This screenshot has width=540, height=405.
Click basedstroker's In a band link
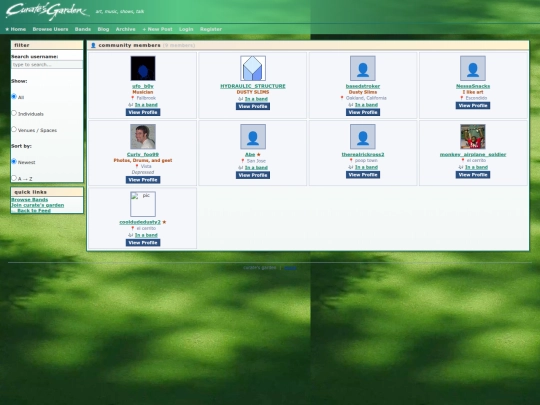coord(366,105)
